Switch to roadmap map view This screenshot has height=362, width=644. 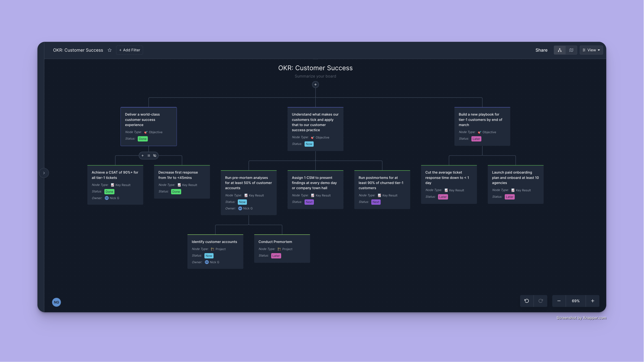pyautogui.click(x=571, y=50)
